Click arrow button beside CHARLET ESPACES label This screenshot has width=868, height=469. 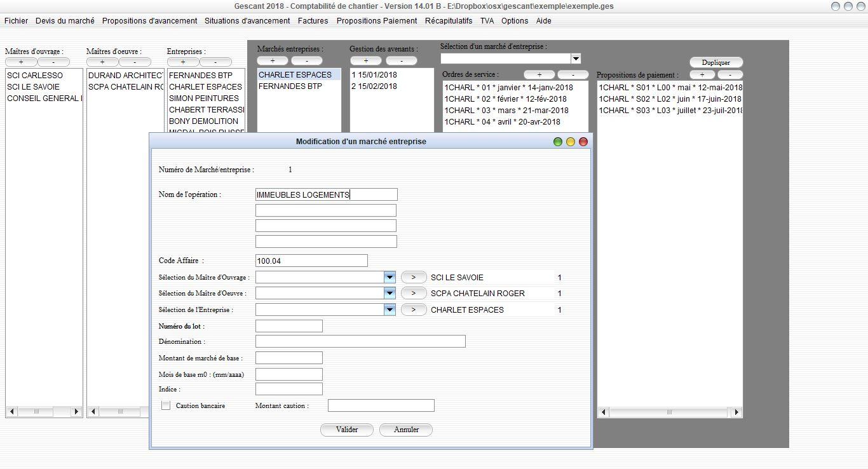(x=414, y=309)
